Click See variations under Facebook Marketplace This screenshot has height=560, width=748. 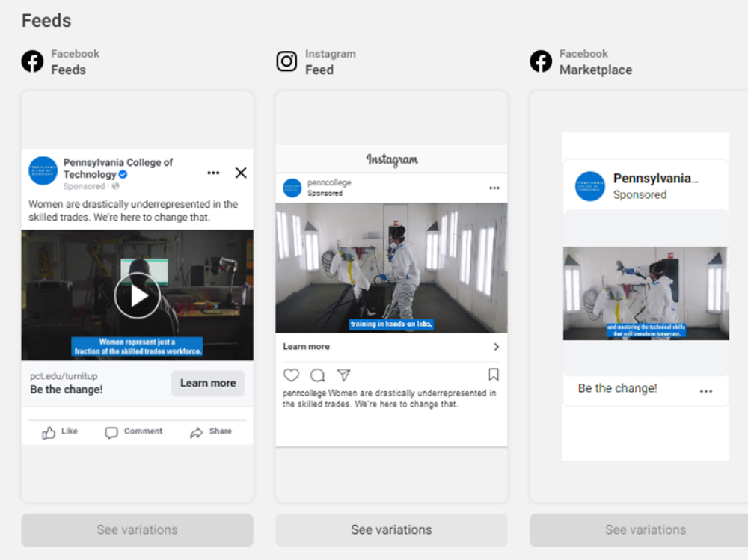645,529
